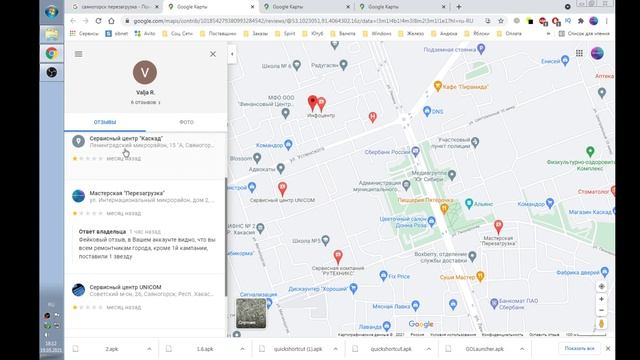The image size is (640, 360).
Task: Click the Физкультурно-оздоровительный комплекс marker
Action: tap(590, 151)
